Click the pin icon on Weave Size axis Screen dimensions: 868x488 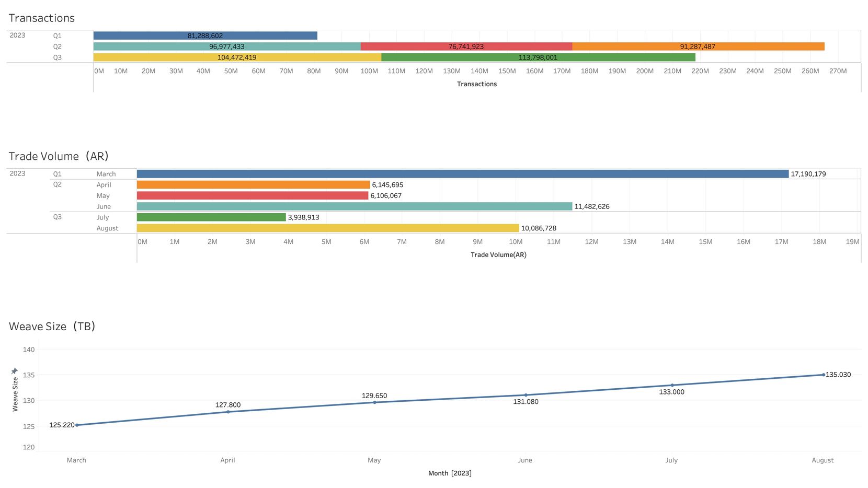15,371
